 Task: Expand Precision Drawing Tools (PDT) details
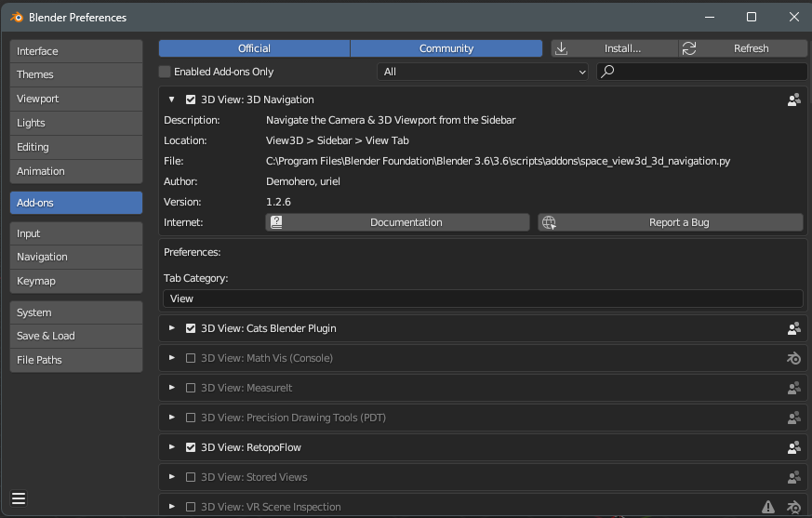(x=172, y=418)
